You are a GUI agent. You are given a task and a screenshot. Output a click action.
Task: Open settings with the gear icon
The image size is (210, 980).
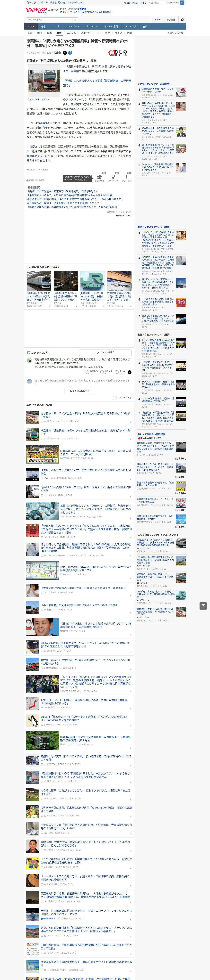click(x=182, y=20)
